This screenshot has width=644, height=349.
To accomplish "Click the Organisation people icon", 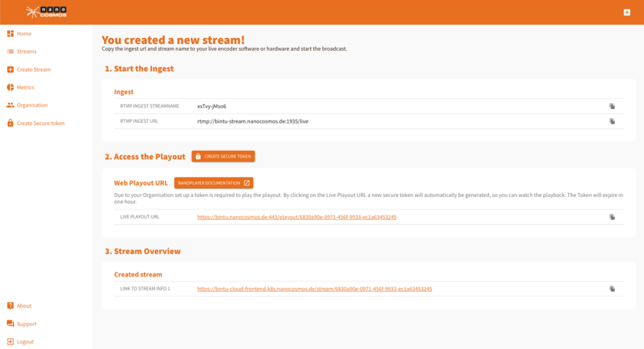I will (11, 105).
